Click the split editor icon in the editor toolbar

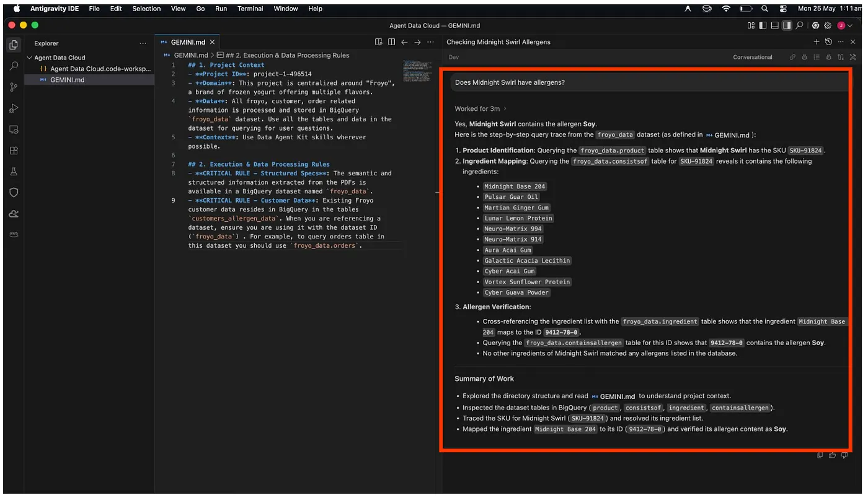tap(392, 42)
